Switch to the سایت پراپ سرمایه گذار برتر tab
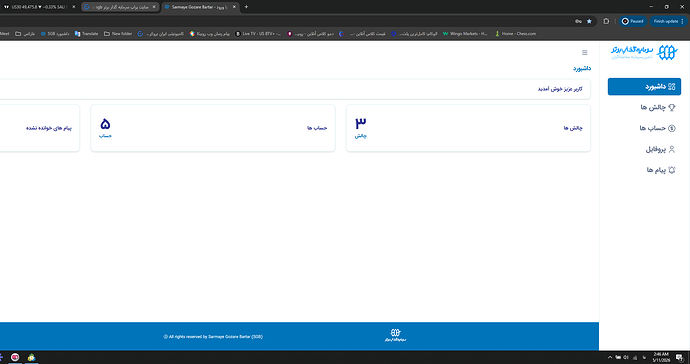 [120, 7]
